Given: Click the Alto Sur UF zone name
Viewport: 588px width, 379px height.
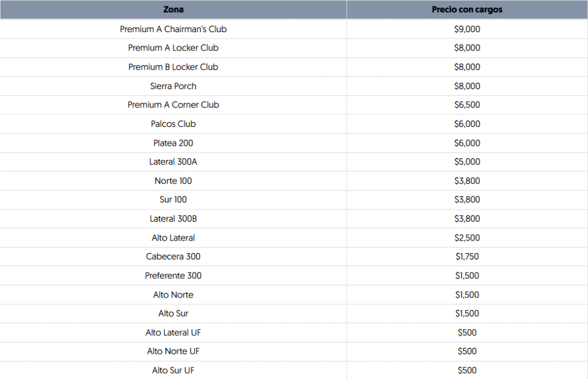Looking at the screenshot, I should (173, 370).
